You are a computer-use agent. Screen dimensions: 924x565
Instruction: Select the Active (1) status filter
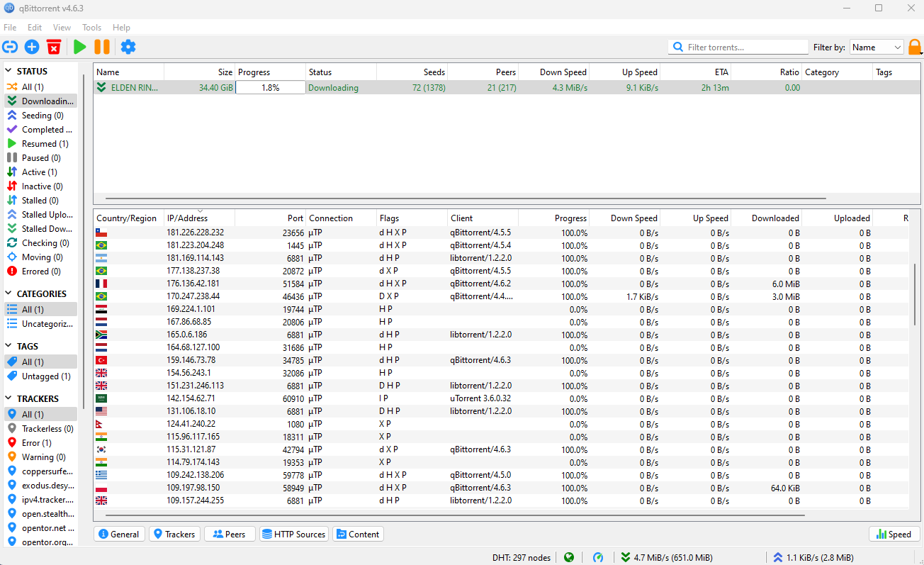pos(40,172)
